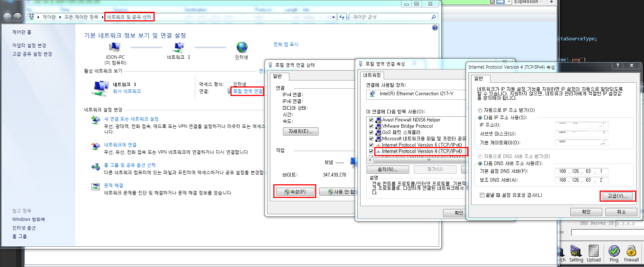Open the 어댑터 설정 변경 link
The height and width of the screenshot is (267, 644).
click(29, 45)
